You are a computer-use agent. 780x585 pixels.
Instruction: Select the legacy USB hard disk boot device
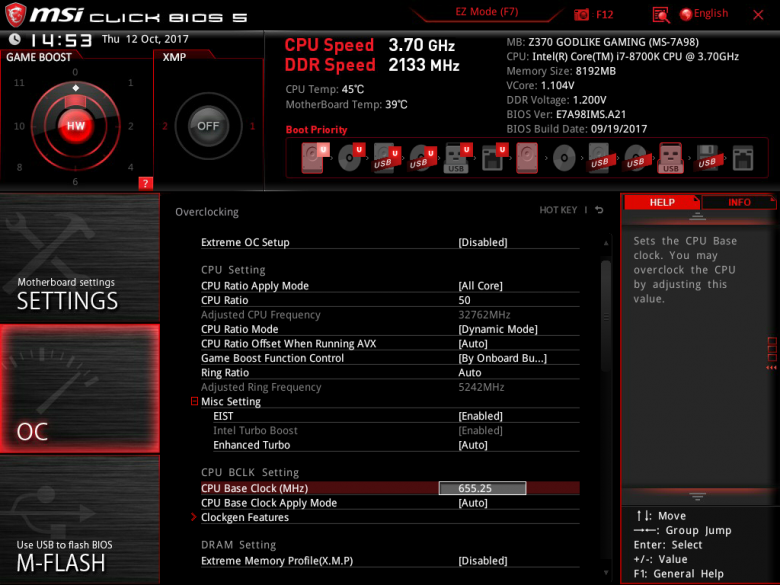[x=599, y=158]
